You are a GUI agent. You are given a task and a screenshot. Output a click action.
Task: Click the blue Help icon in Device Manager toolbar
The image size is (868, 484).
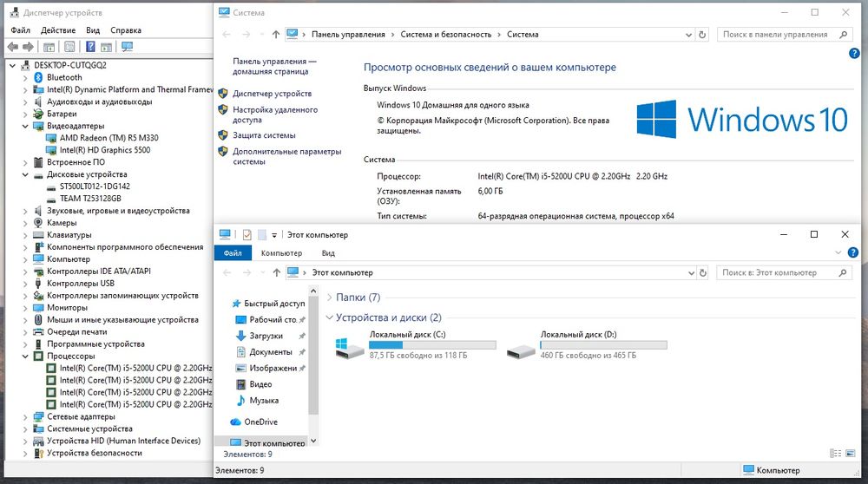(90, 47)
